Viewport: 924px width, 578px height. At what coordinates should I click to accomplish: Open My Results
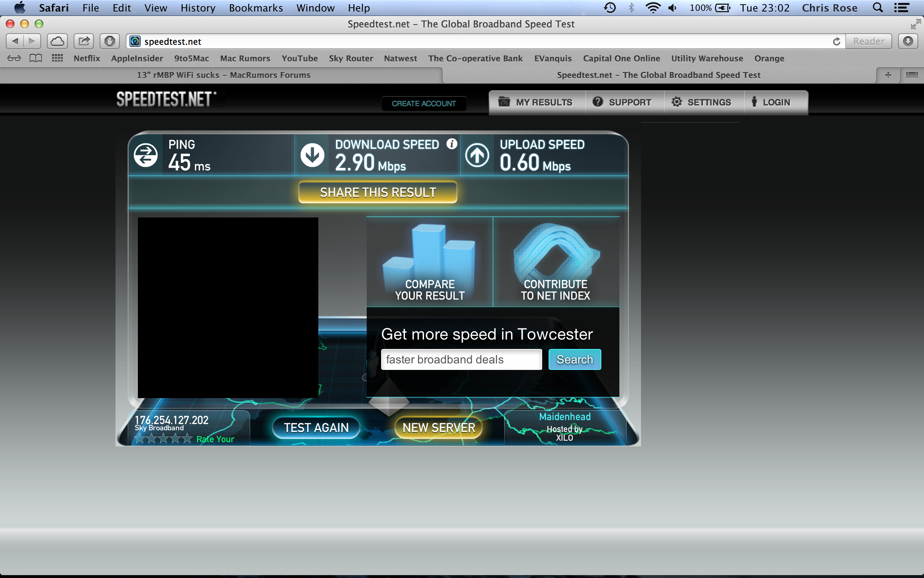(x=536, y=103)
